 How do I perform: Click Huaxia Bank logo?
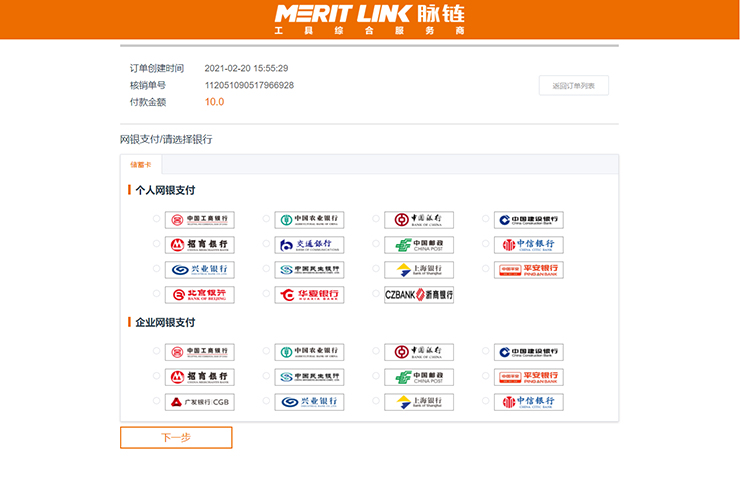coord(309,295)
